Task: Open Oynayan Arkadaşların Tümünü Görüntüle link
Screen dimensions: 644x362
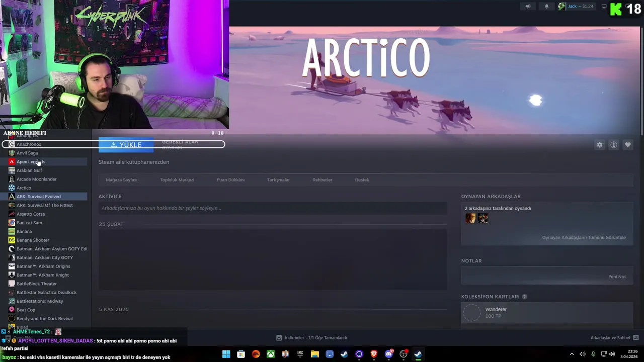Action: click(x=584, y=237)
